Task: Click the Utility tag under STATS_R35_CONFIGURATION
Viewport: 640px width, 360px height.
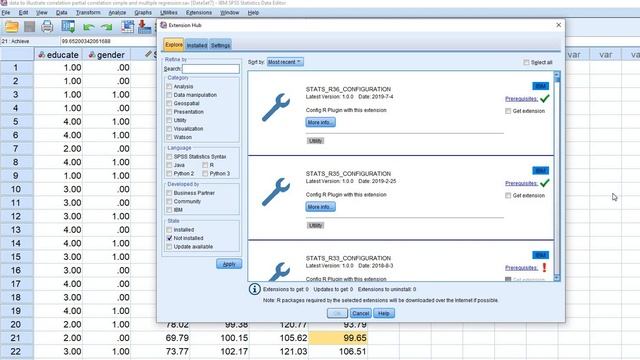Action: [315, 225]
